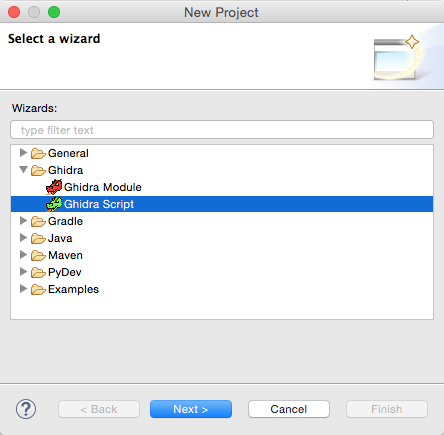444x435 pixels.
Task: Expand the Java category arrow
Action: 23,238
